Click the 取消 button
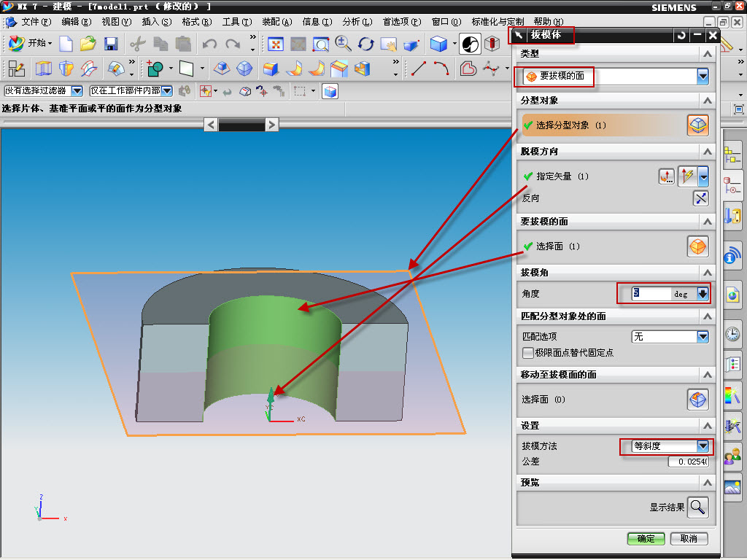The image size is (747, 560). [x=689, y=539]
